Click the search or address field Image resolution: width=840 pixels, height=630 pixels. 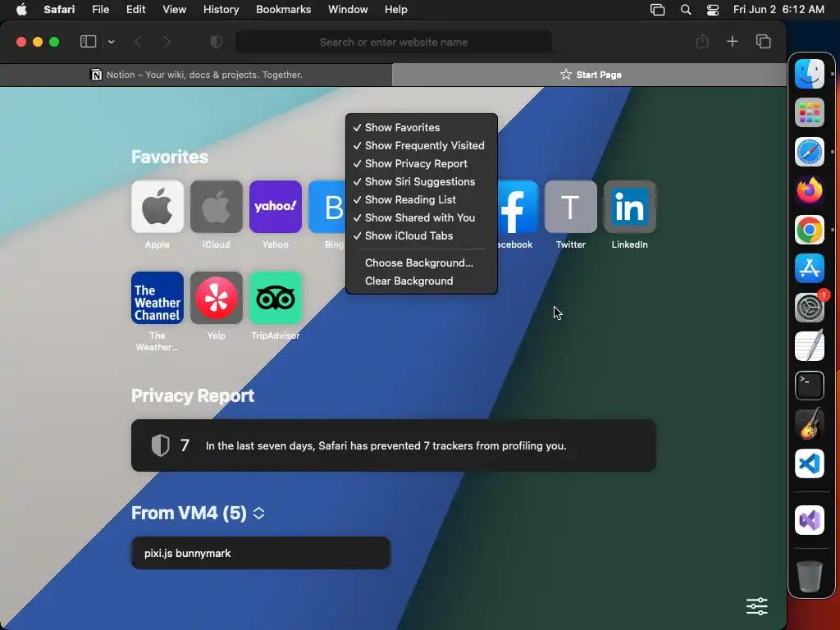(x=394, y=42)
